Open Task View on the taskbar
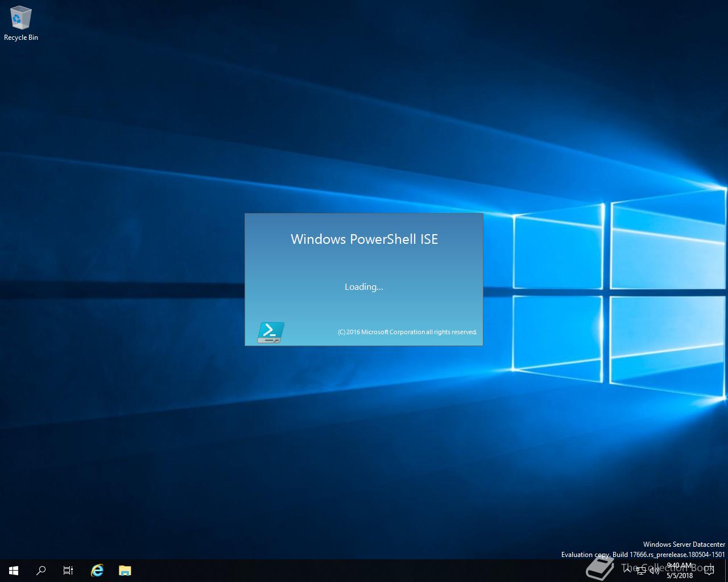 68,571
